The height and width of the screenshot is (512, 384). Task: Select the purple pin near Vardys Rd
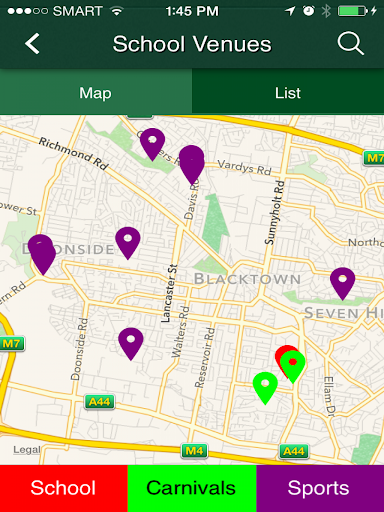coord(192,164)
